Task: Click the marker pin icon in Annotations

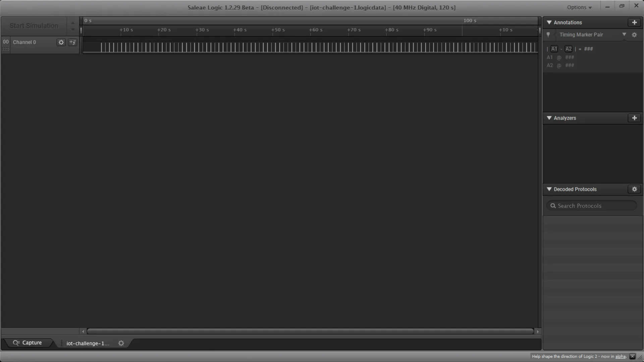Action: click(548, 35)
